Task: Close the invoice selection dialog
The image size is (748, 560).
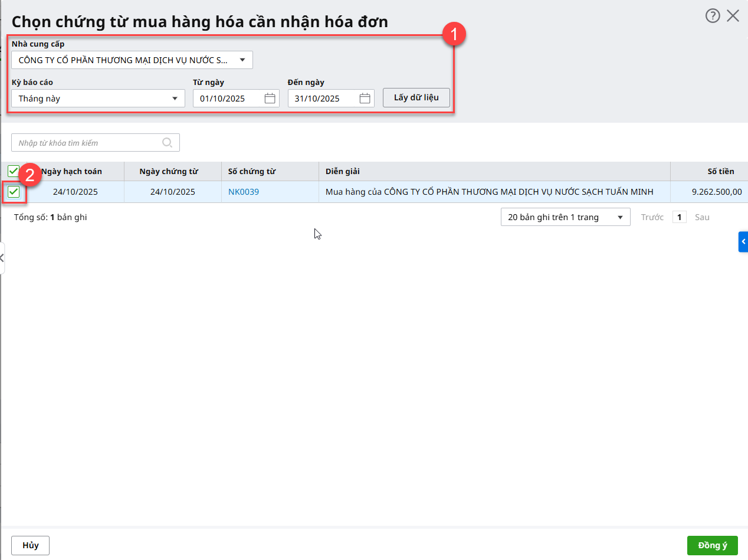Action: [733, 16]
